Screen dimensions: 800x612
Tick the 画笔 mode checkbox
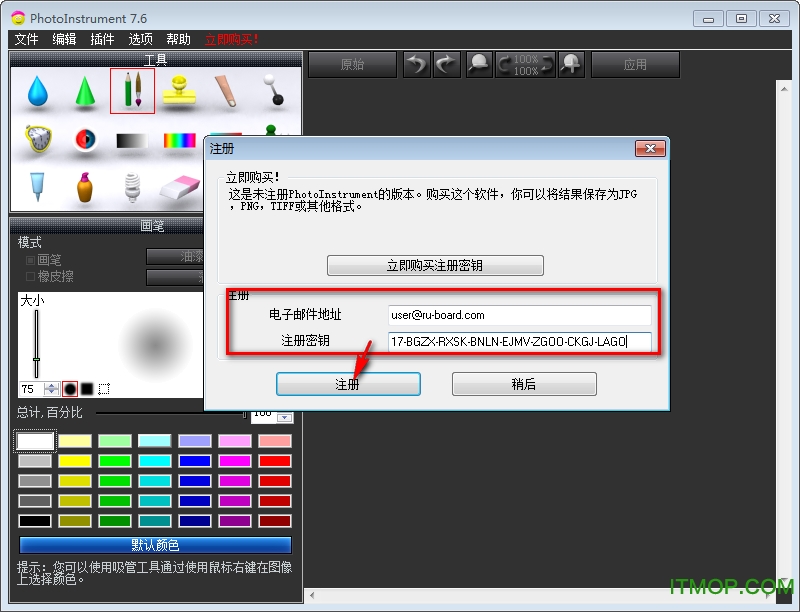pos(31,261)
